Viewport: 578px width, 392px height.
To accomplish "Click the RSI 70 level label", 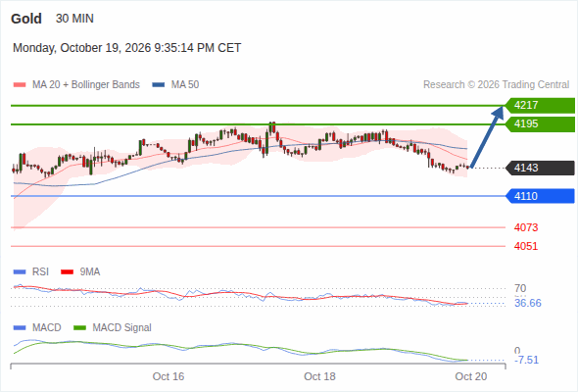I will (x=520, y=288).
